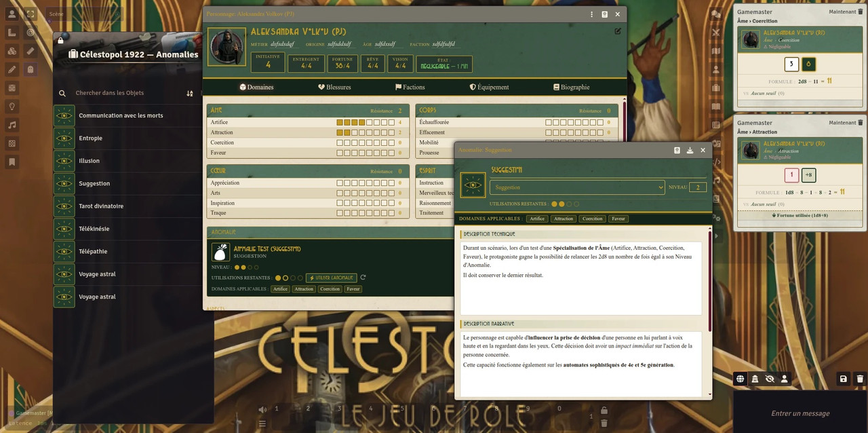Open Communication avec les morts item

[x=127, y=115]
